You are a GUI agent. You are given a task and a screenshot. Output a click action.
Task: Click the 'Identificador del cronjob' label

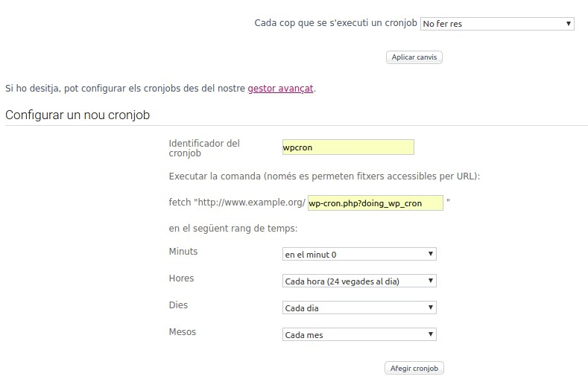click(204, 148)
